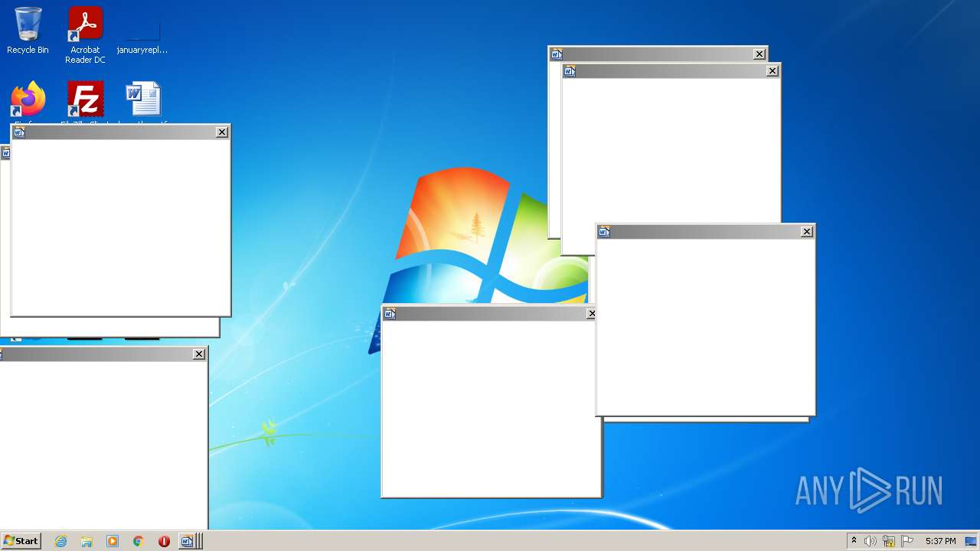The width and height of the screenshot is (980, 551).
Task: Close the blank window covering the FileZilla icon
Action: 222,132
